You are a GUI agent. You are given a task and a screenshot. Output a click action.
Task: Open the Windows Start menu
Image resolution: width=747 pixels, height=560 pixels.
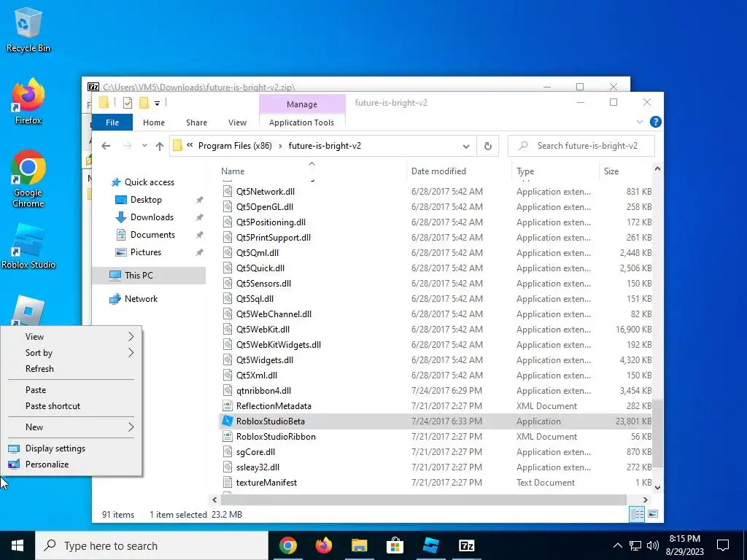(18, 545)
